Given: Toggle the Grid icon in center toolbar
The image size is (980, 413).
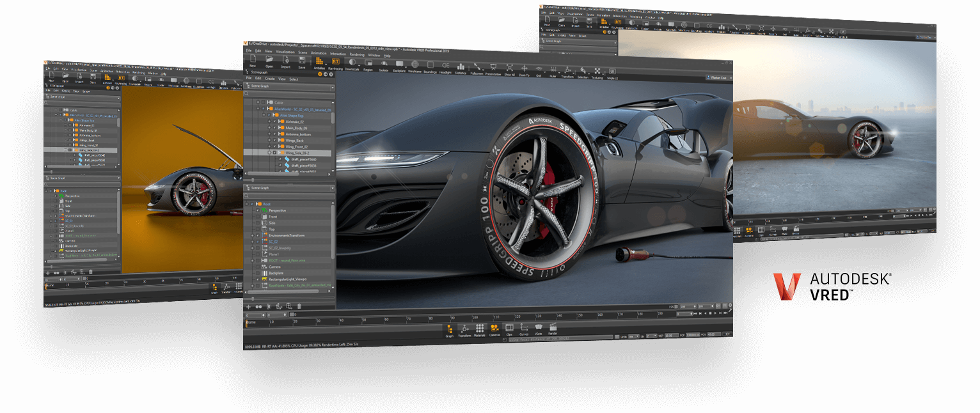Looking at the screenshot, I should [539, 69].
